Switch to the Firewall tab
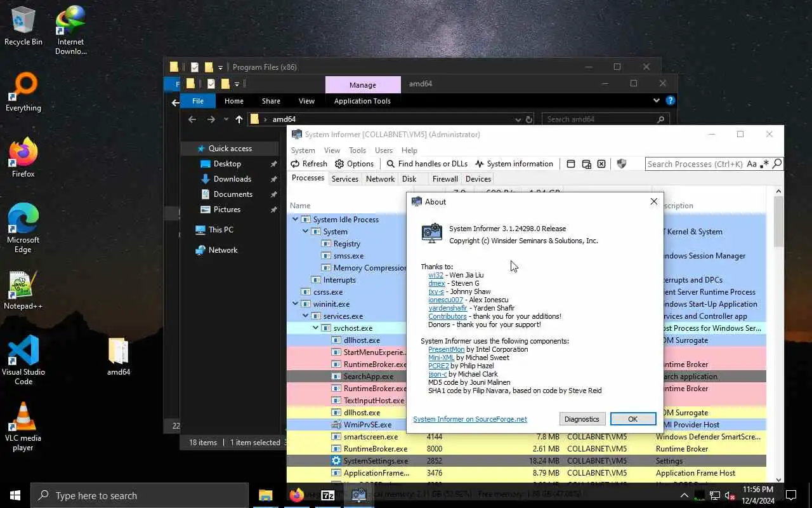Screen dimensions: 812x508 pos(445,179)
